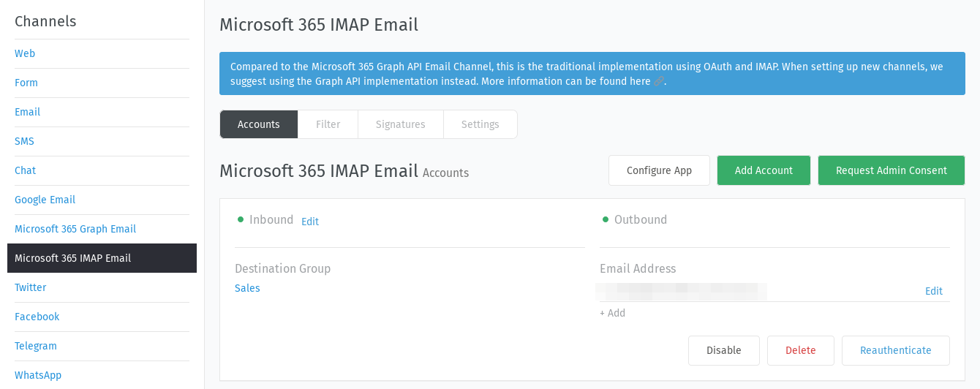980x389 pixels.
Task: Select the SMS channel
Action: click(24, 141)
